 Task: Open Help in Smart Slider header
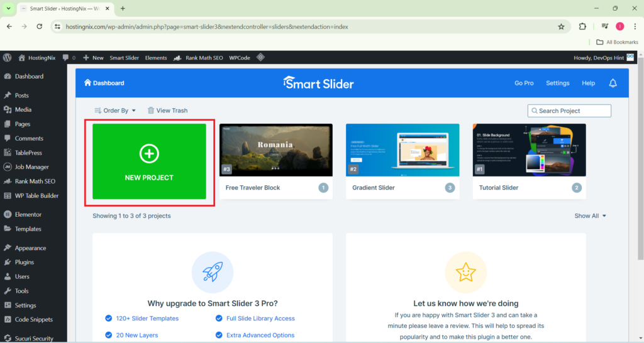(588, 83)
